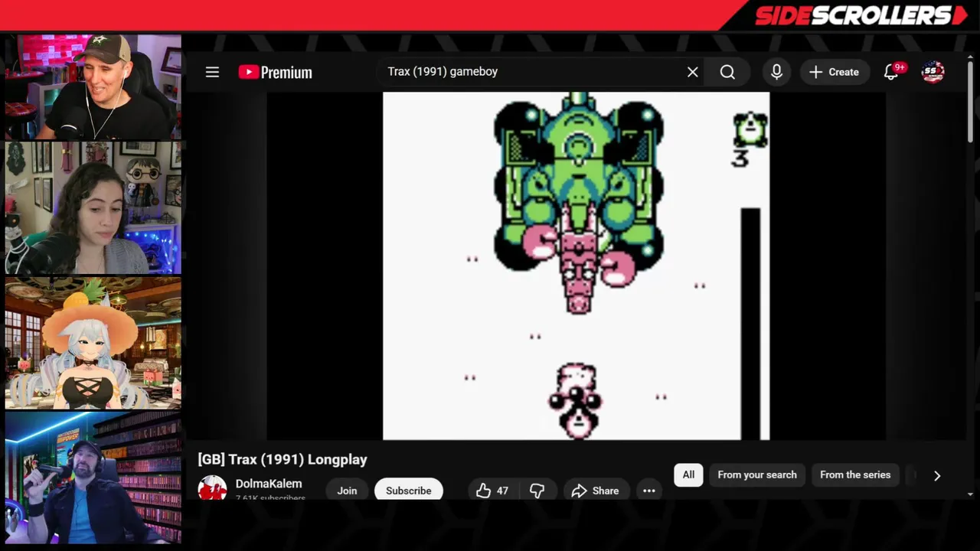This screenshot has height=551, width=980.
Task: Click the anime avatar with orange hat
Action: point(93,344)
